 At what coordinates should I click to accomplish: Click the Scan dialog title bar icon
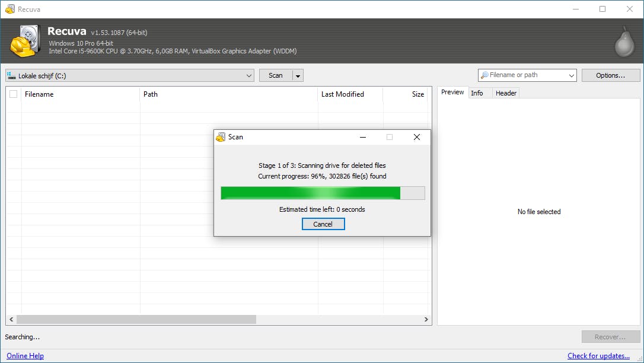(x=221, y=137)
